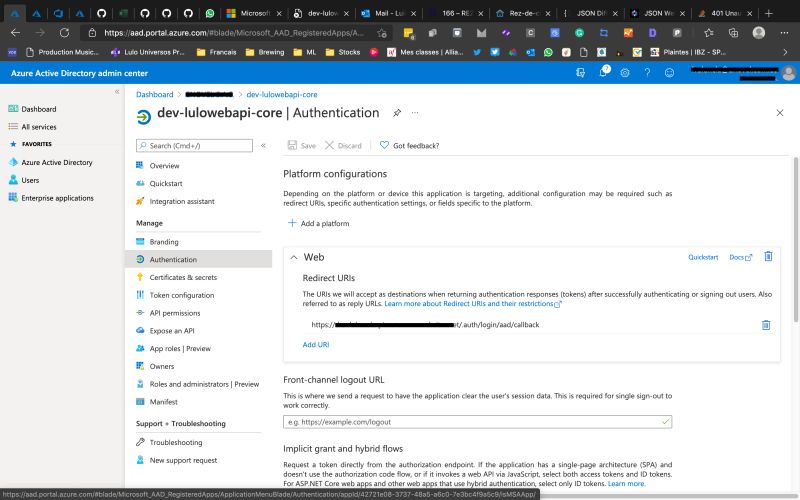The width and height of the screenshot is (800, 500).
Task: Open the Web Docs link
Action: tap(740, 257)
